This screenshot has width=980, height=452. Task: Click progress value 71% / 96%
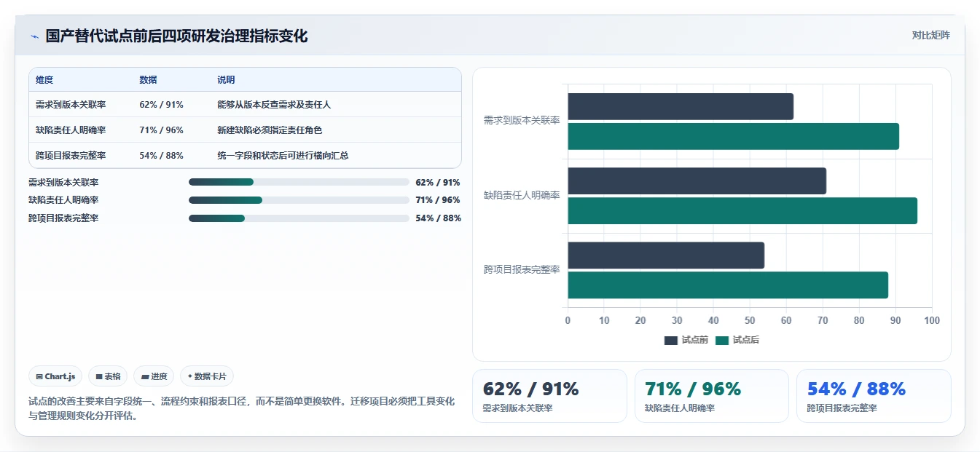pos(438,200)
